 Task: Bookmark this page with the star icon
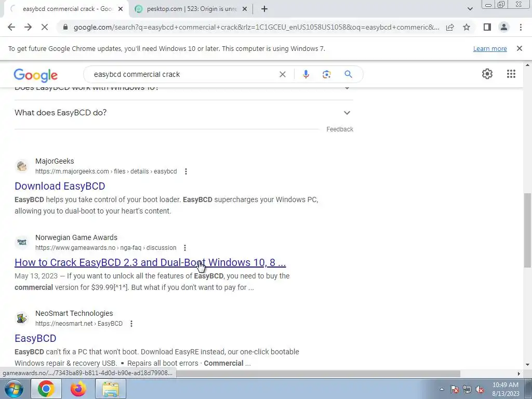point(467,27)
